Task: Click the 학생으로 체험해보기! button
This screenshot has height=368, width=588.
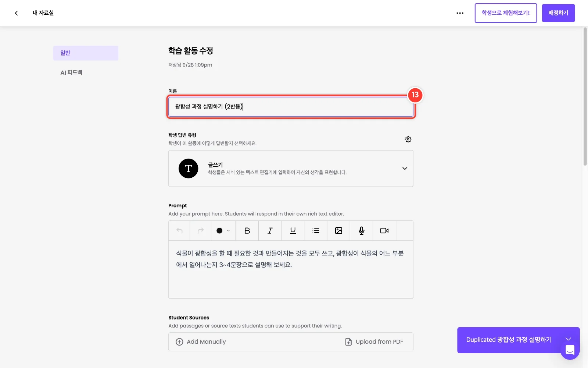Action: (506, 13)
